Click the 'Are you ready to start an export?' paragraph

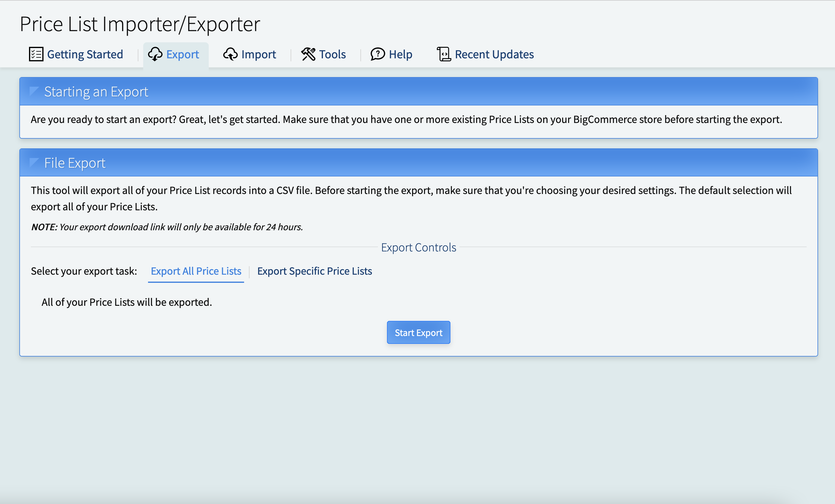406,119
